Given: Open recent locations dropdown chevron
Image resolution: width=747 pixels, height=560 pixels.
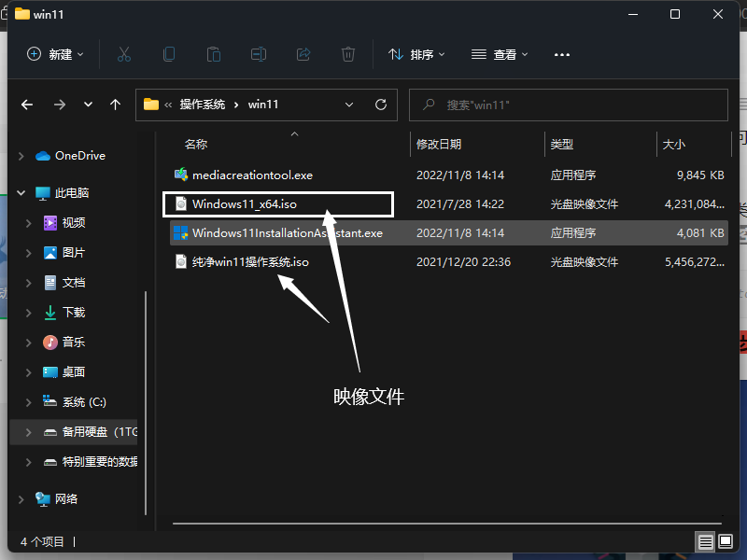Looking at the screenshot, I should click(88, 105).
